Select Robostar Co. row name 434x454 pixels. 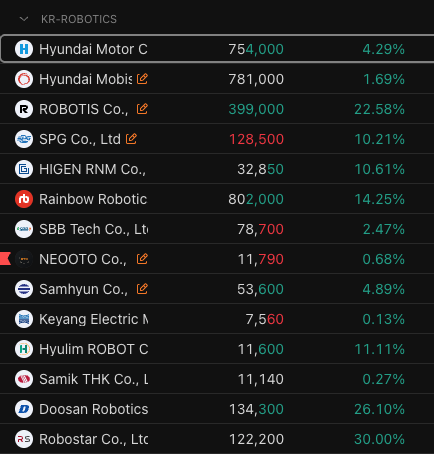(x=94, y=439)
